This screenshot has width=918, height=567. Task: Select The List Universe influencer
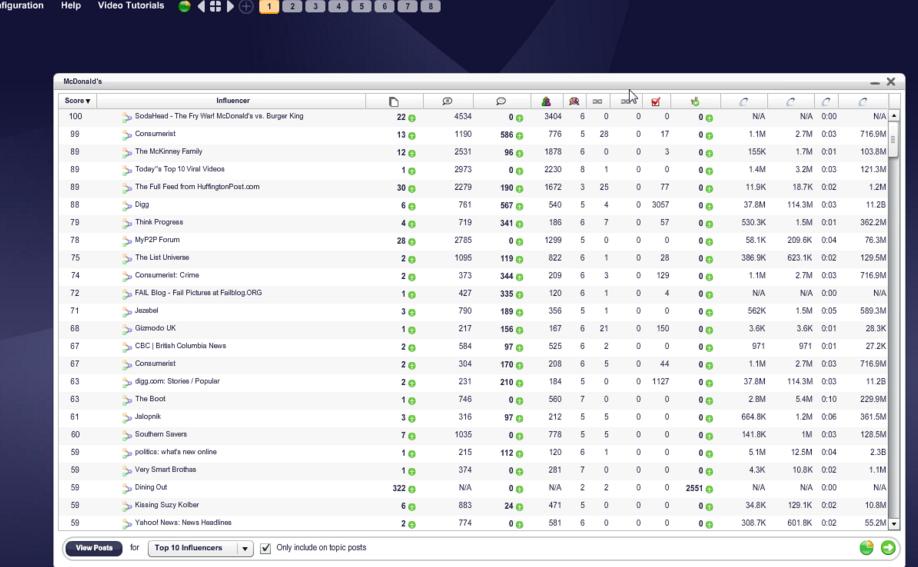tap(162, 257)
